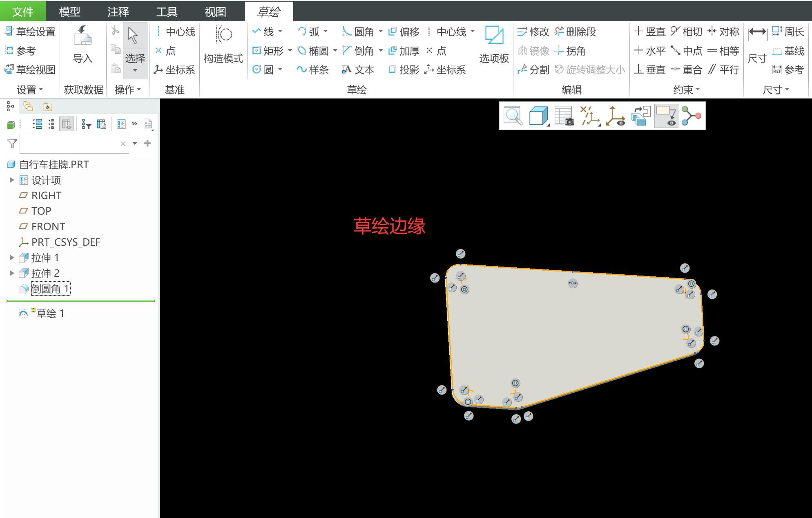Choose the 样条 spline tool
The width and height of the screenshot is (812, 518).
(x=313, y=70)
